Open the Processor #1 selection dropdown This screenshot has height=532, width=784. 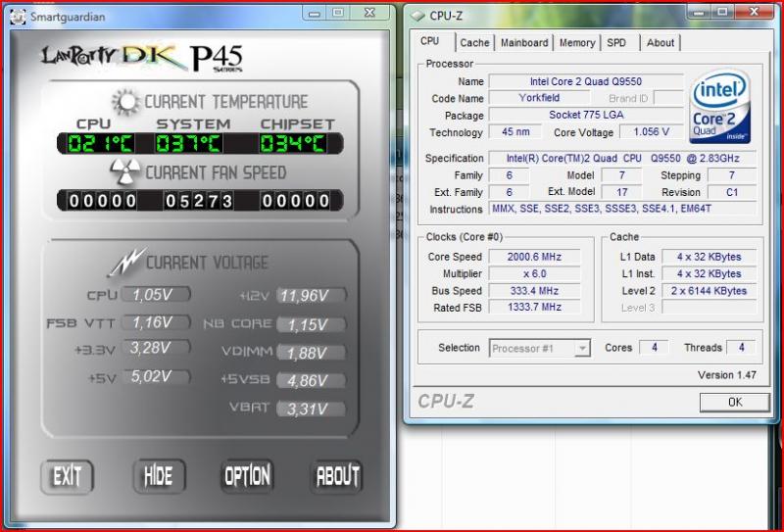tap(540, 348)
